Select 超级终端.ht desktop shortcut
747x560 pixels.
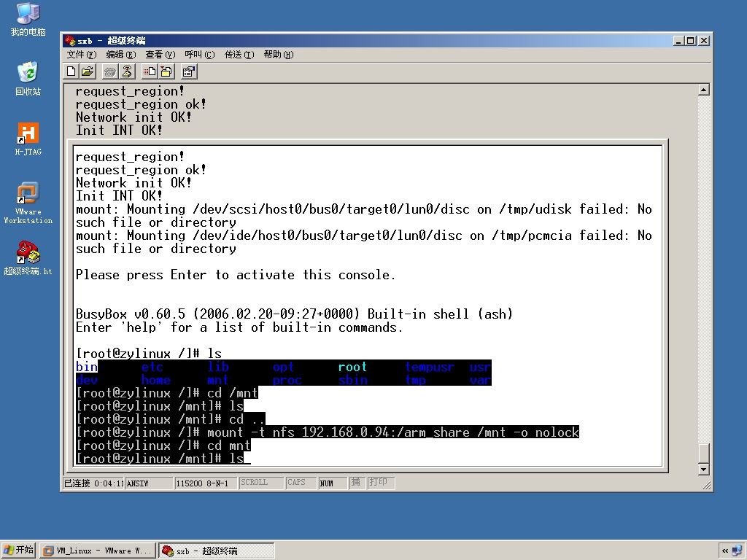(28, 258)
